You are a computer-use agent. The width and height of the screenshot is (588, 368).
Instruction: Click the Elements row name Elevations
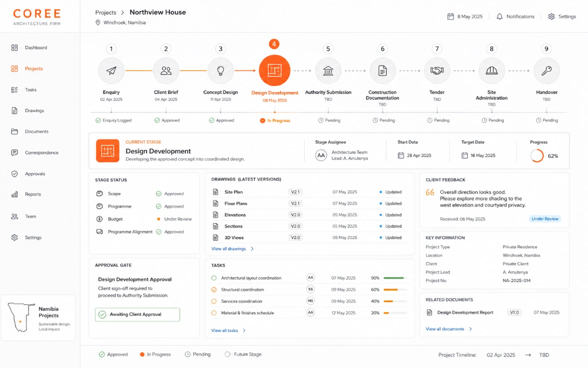pyautogui.click(x=235, y=215)
